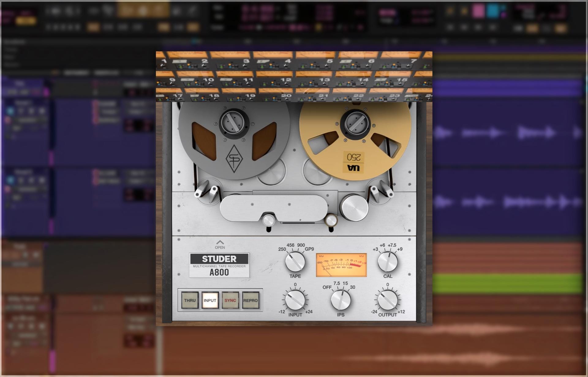Click the small guide roller left under head cover

tap(269, 221)
